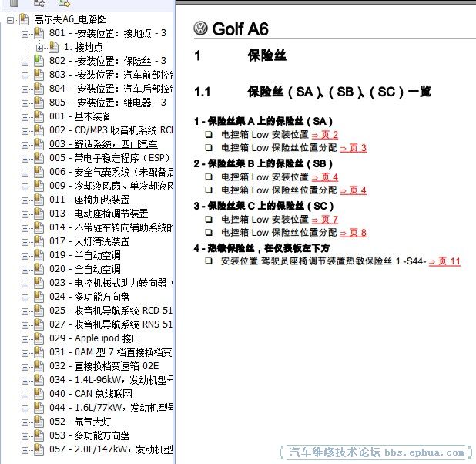Image resolution: width=476 pixels, height=464 pixels.
Task: Select the 029 - Apple ipod 接口 entry
Action: pyautogui.click(x=95, y=338)
